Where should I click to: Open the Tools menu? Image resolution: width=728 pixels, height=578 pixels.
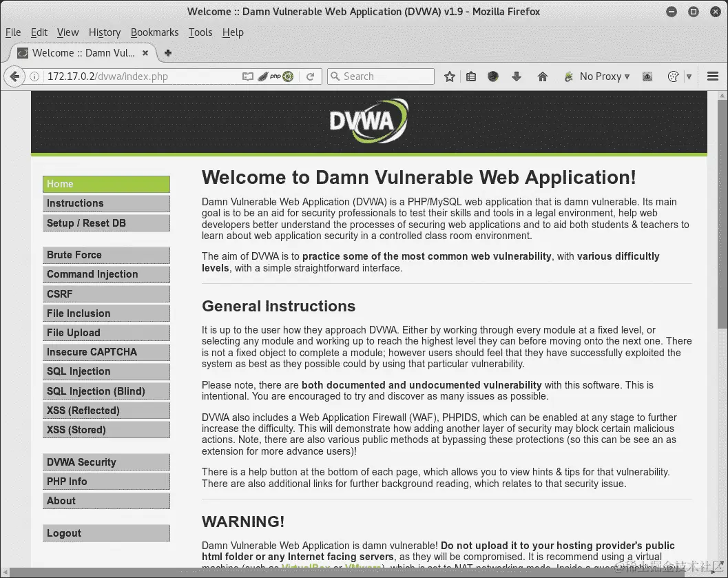click(x=200, y=32)
